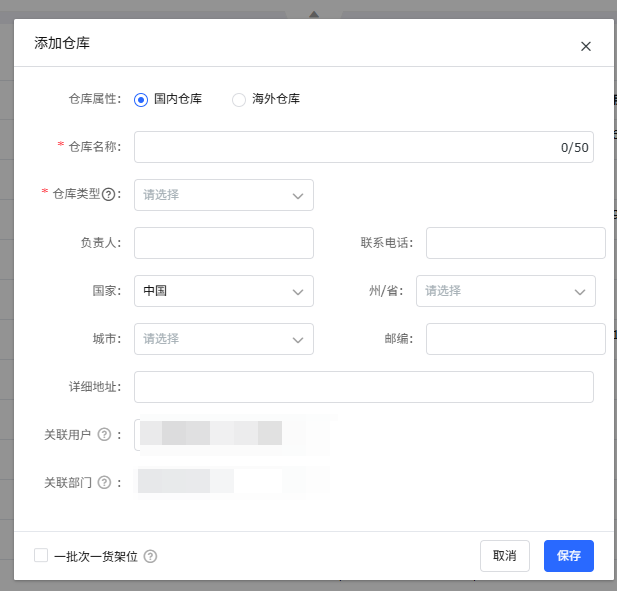Viewport: 617px width, 591px height.
Task: Click the 取消 button
Action: (504, 556)
